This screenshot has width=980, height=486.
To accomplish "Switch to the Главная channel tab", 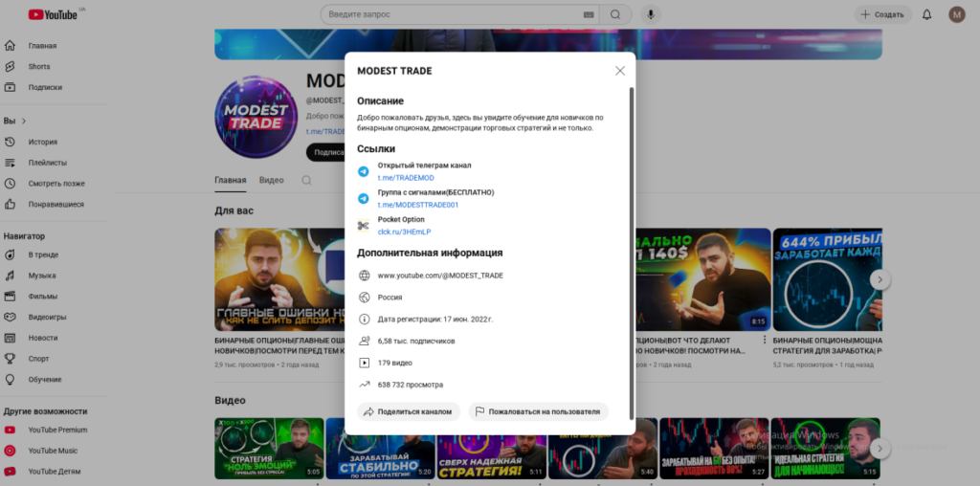I will point(230,180).
